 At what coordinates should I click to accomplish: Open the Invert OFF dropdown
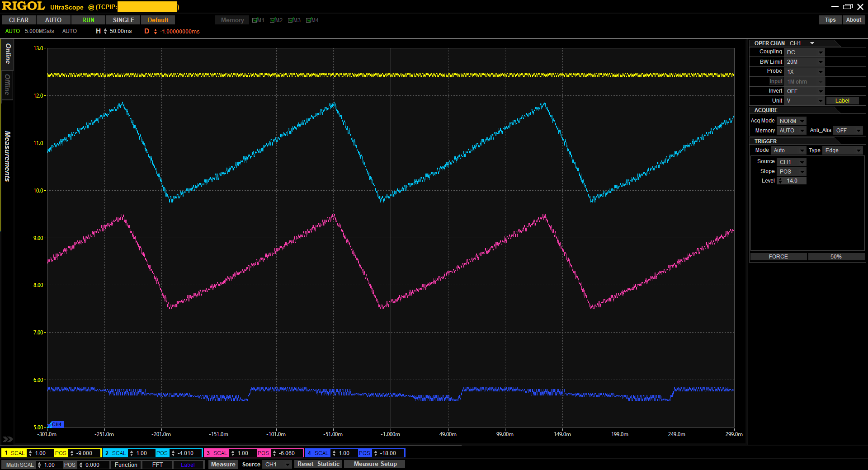(805, 91)
